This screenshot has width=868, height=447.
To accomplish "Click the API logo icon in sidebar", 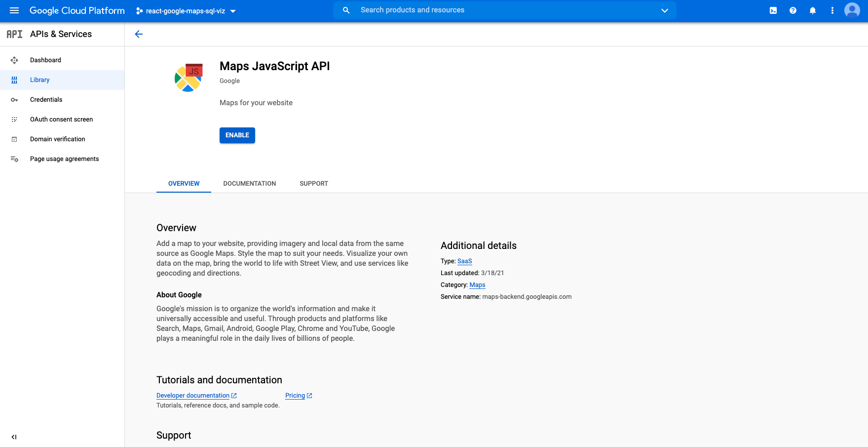I will coord(14,34).
